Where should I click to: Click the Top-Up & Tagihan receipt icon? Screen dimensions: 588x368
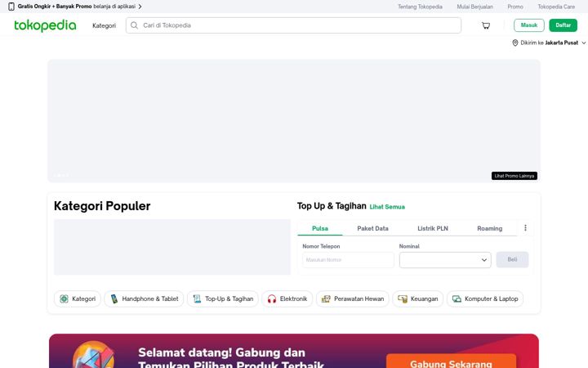pos(197,299)
